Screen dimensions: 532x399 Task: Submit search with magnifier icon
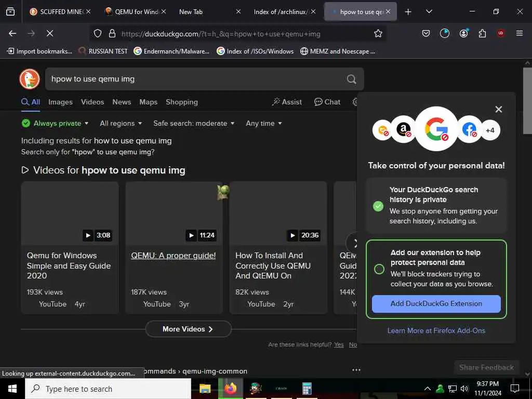coord(351,79)
